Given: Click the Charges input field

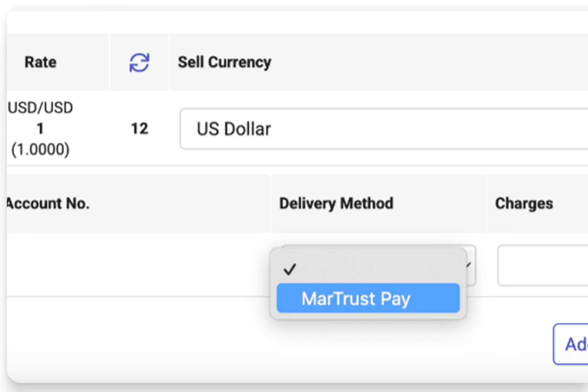Looking at the screenshot, I should (543, 265).
